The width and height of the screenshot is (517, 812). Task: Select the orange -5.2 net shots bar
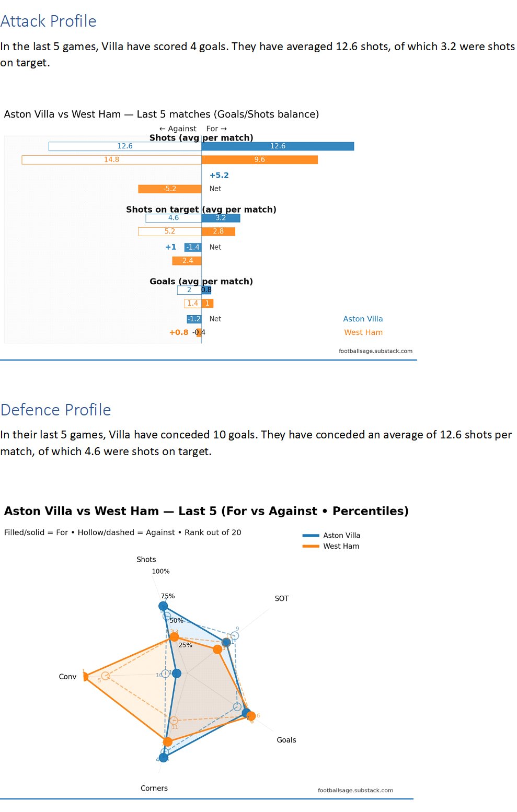pos(170,189)
